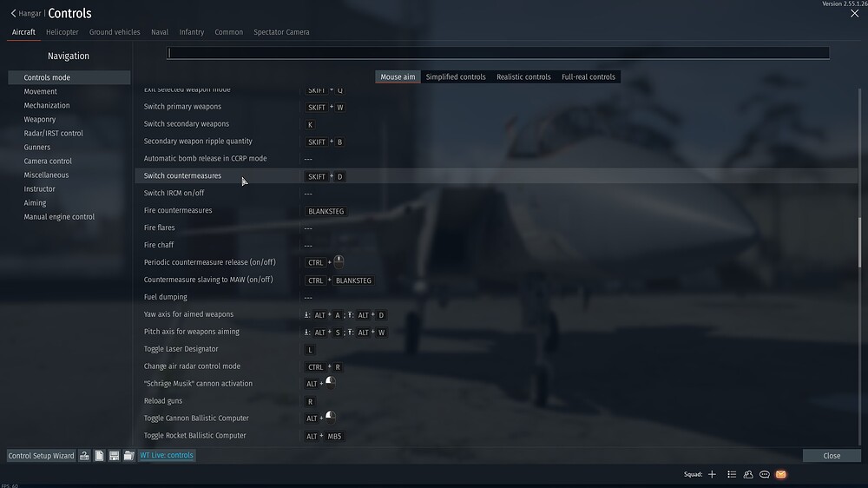Open the WT Live: controls link
This screenshot has height=488, width=868.
click(x=167, y=456)
